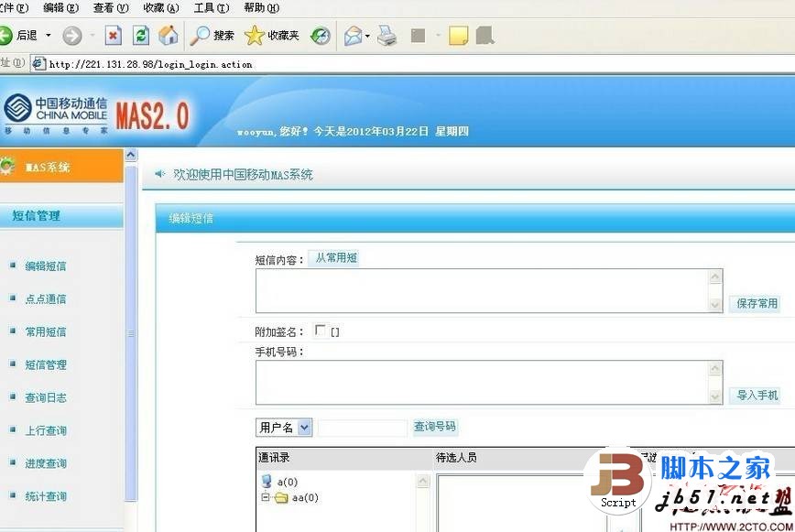Click the Stop loading icon in toolbar
The width and height of the screenshot is (795, 532).
coord(114,35)
